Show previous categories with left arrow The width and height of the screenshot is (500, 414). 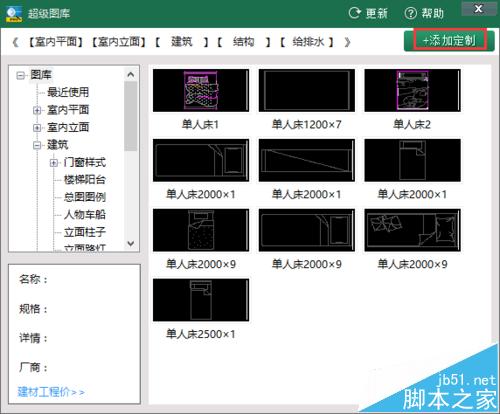(15, 42)
